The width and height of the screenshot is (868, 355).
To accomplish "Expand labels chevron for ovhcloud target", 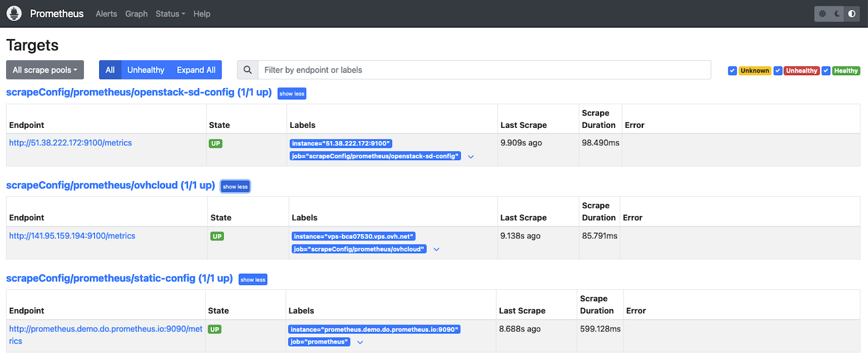I will pyautogui.click(x=436, y=249).
